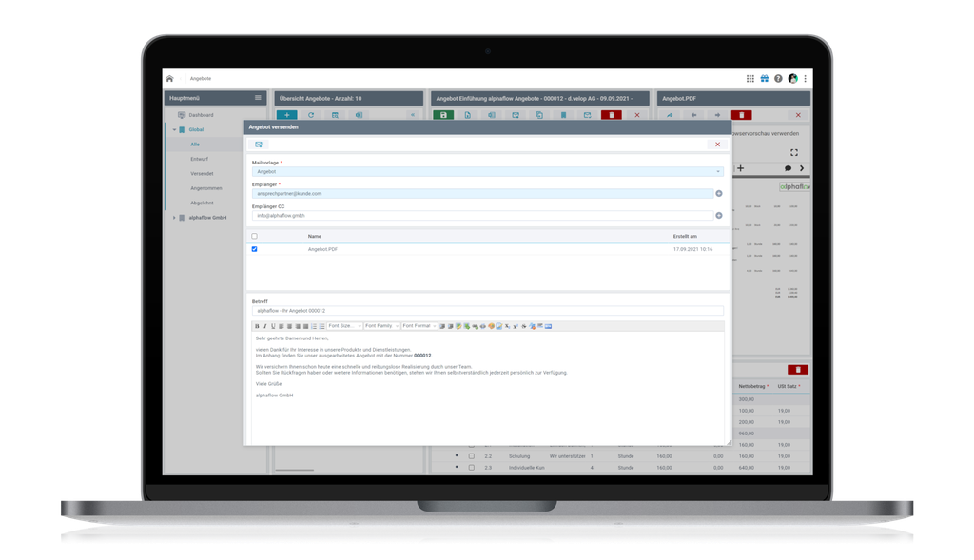
Task: Add another Empfänger with plus icon
Action: pyautogui.click(x=719, y=194)
